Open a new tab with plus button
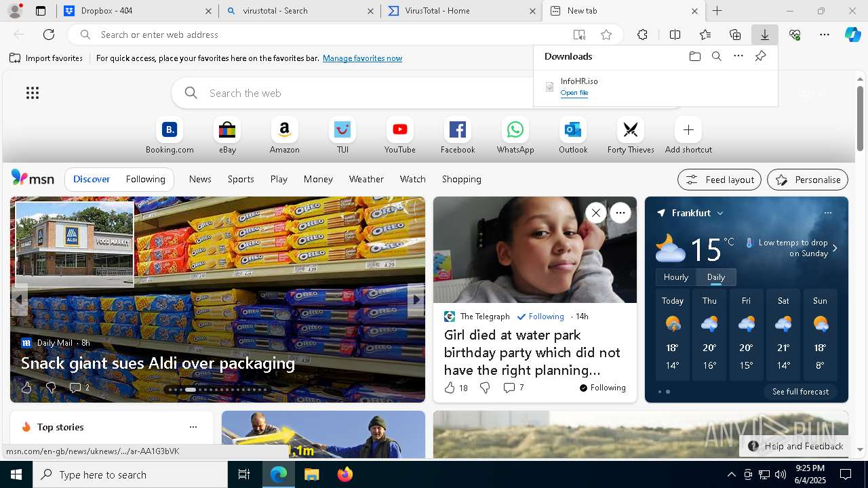Image resolution: width=868 pixels, height=488 pixels. coord(717,11)
